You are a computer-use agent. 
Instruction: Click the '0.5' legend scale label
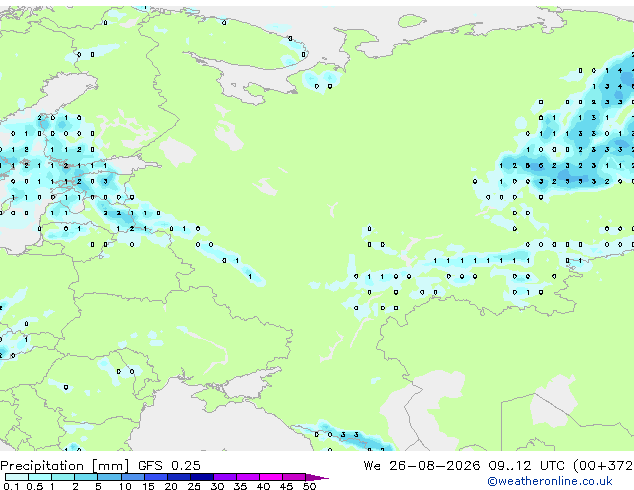tap(34, 486)
